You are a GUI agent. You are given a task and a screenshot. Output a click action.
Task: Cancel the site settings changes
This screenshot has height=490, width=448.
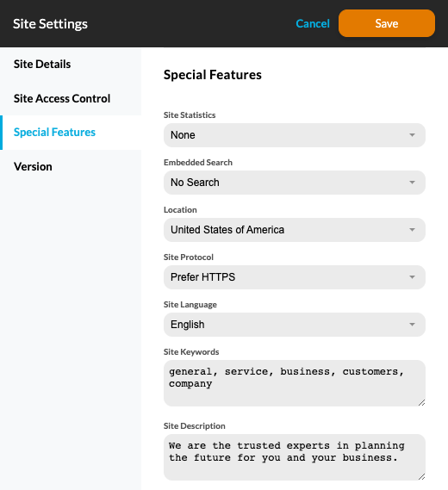click(x=313, y=23)
